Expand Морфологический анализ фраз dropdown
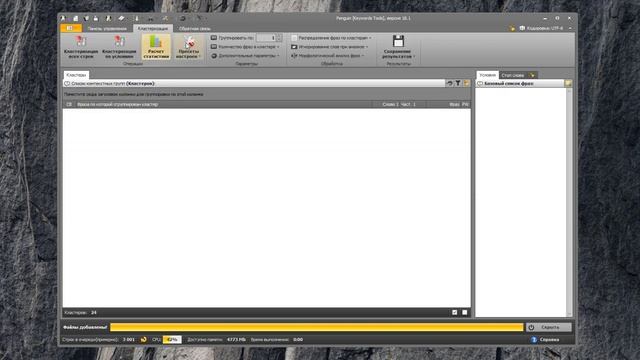The width and height of the screenshot is (640, 360). point(363,56)
